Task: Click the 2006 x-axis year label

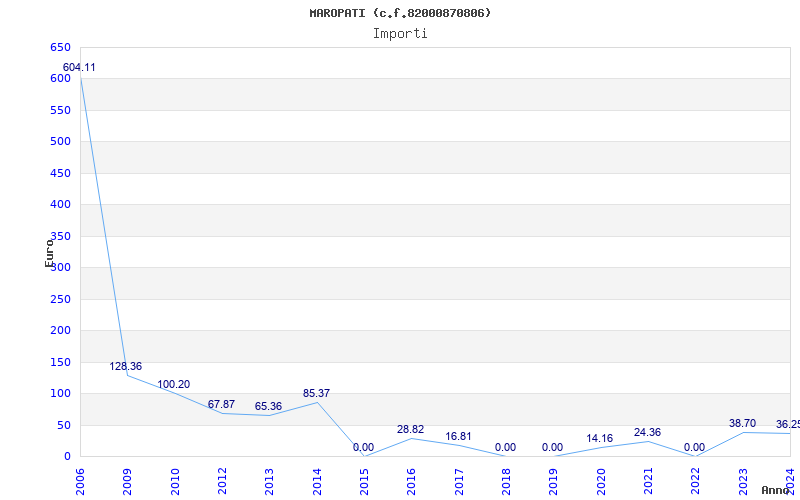Action: 80,482
